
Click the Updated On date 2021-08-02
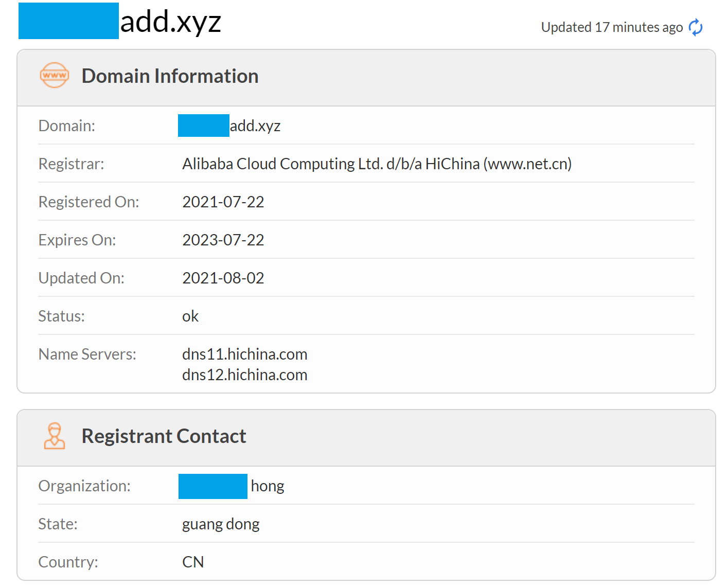(x=223, y=278)
